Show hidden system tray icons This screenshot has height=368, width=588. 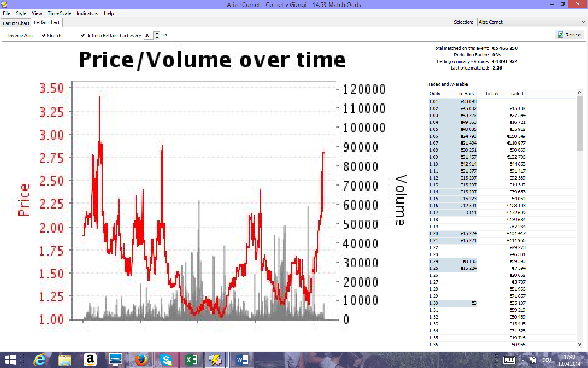click(523, 360)
